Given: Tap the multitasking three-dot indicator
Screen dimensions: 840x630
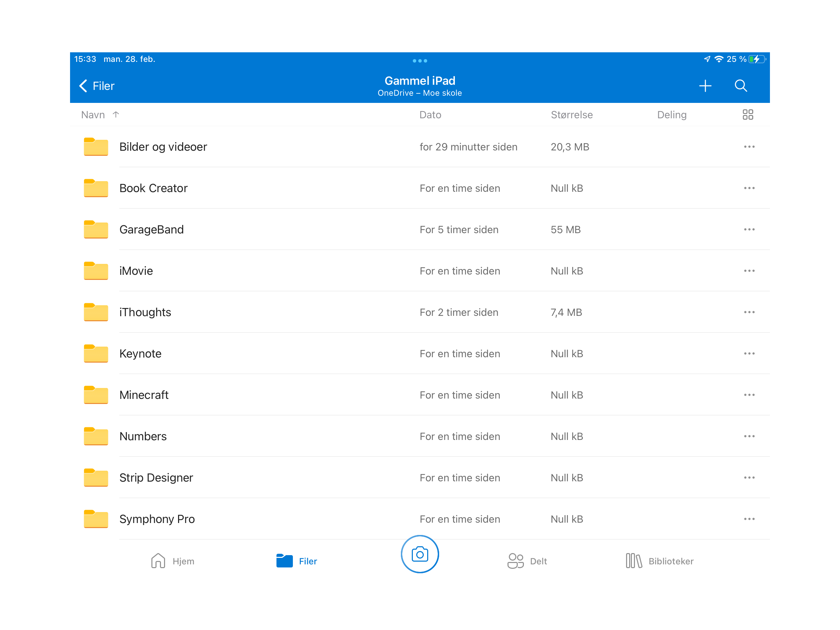Looking at the screenshot, I should pyautogui.click(x=420, y=61).
